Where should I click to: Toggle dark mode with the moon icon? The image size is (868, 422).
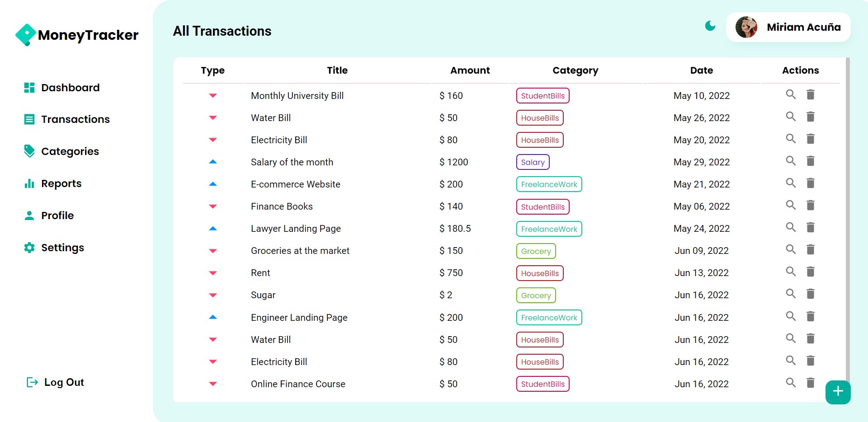[x=710, y=26]
